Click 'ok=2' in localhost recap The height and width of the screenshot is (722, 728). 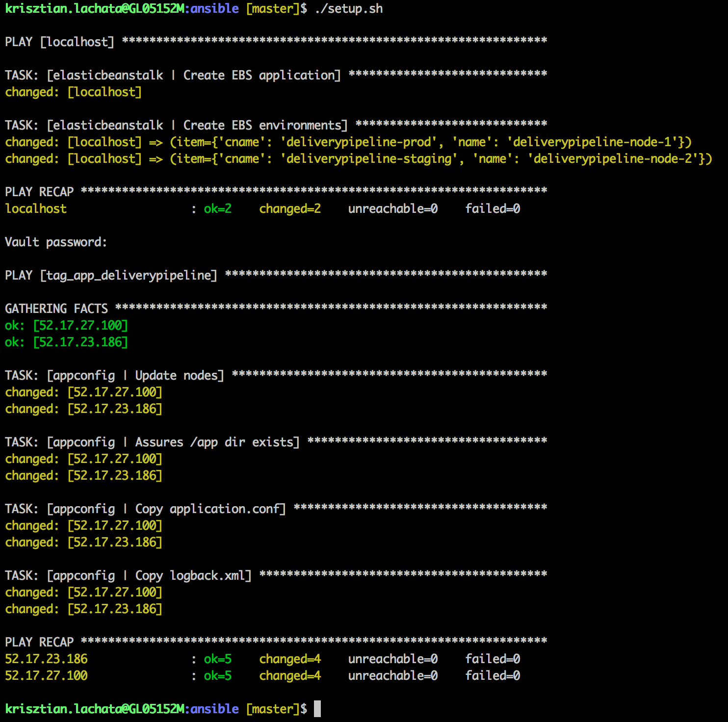tap(218, 209)
